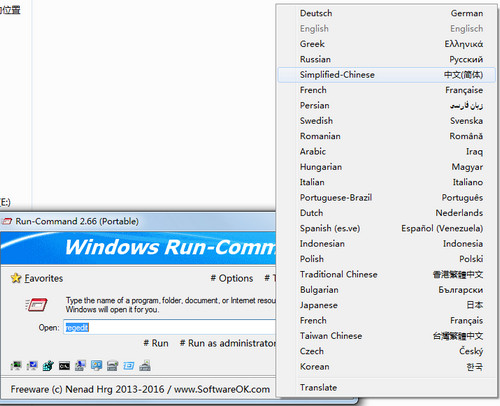
Task: Pick Bulgarian from the language menu
Action: click(387, 290)
